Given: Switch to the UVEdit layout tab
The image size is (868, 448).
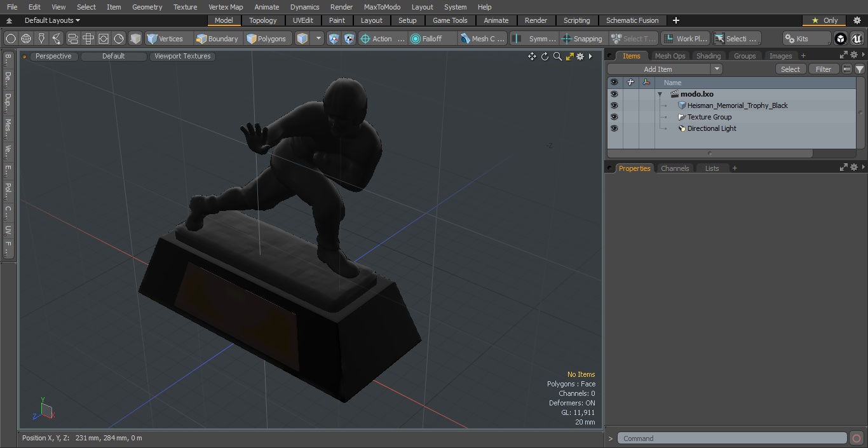Looking at the screenshot, I should 303,20.
